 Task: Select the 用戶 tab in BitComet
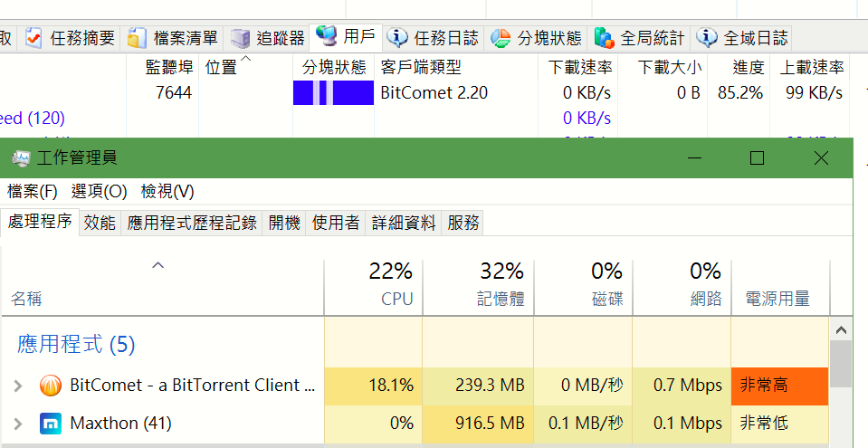346,36
